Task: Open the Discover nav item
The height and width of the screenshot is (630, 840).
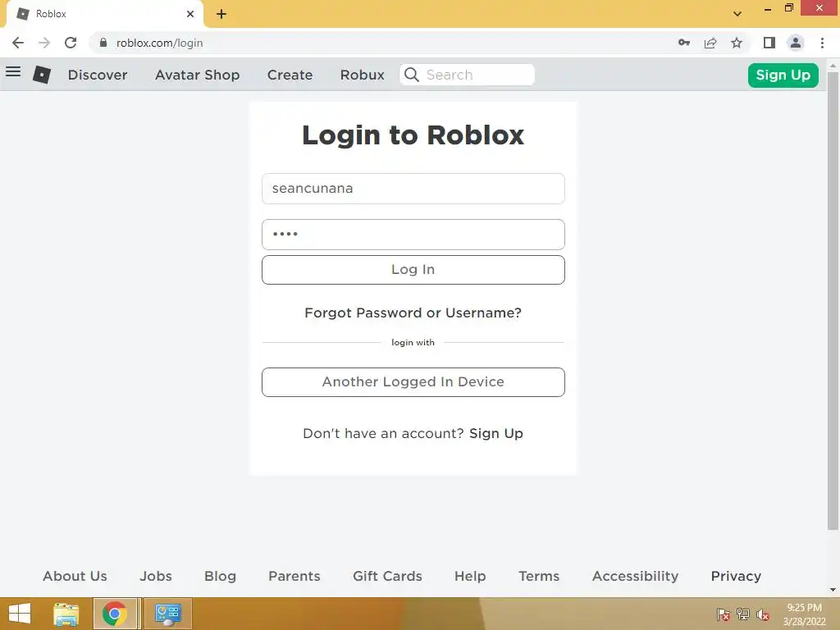Action: [x=98, y=75]
